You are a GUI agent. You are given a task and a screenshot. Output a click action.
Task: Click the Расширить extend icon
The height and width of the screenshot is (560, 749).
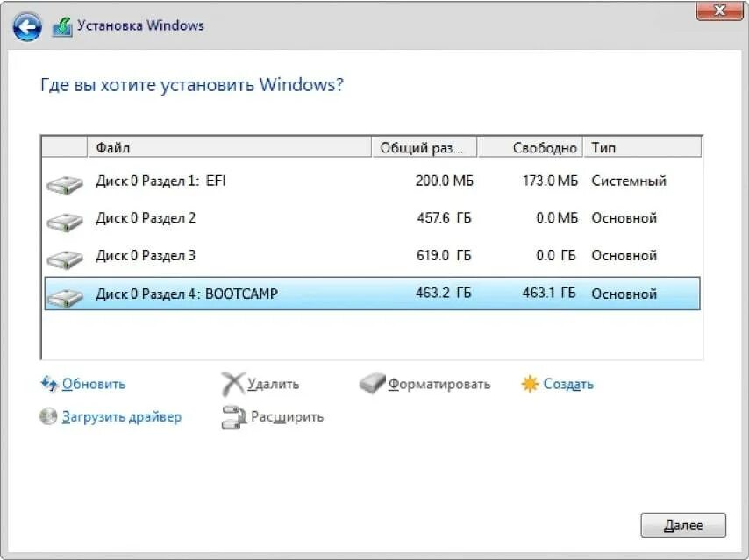[x=233, y=417]
